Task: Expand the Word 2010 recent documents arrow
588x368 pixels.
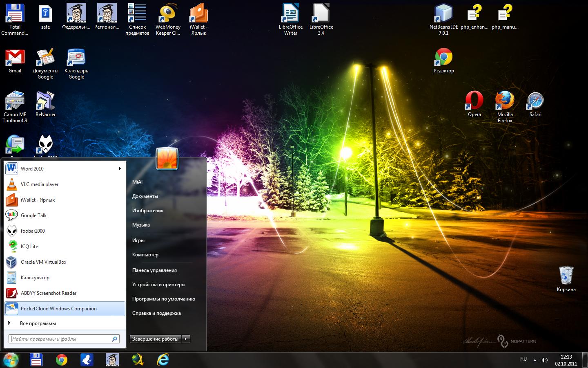Action: (x=120, y=168)
